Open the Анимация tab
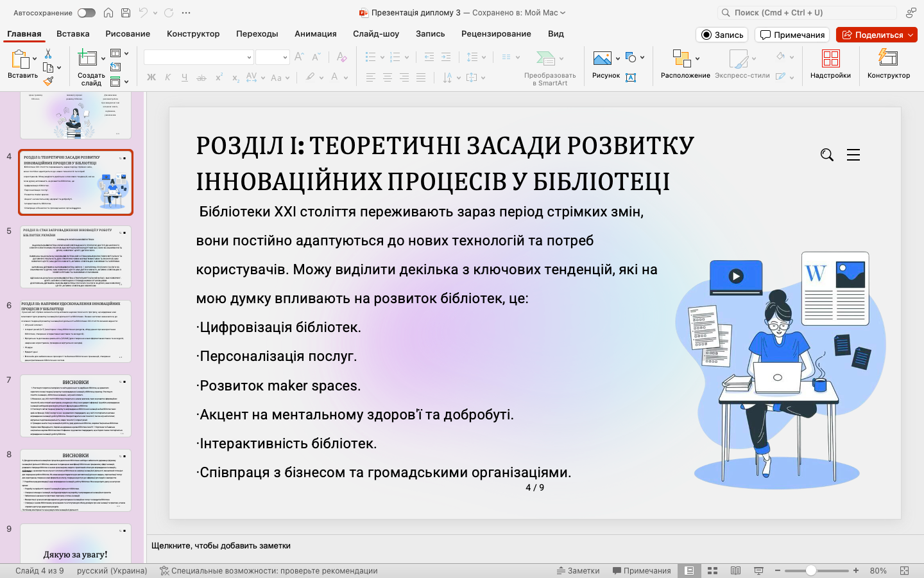The height and width of the screenshot is (578, 924). pyautogui.click(x=315, y=33)
